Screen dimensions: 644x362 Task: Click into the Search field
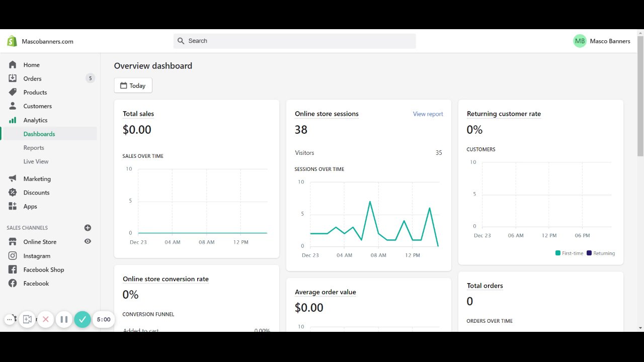click(294, 41)
